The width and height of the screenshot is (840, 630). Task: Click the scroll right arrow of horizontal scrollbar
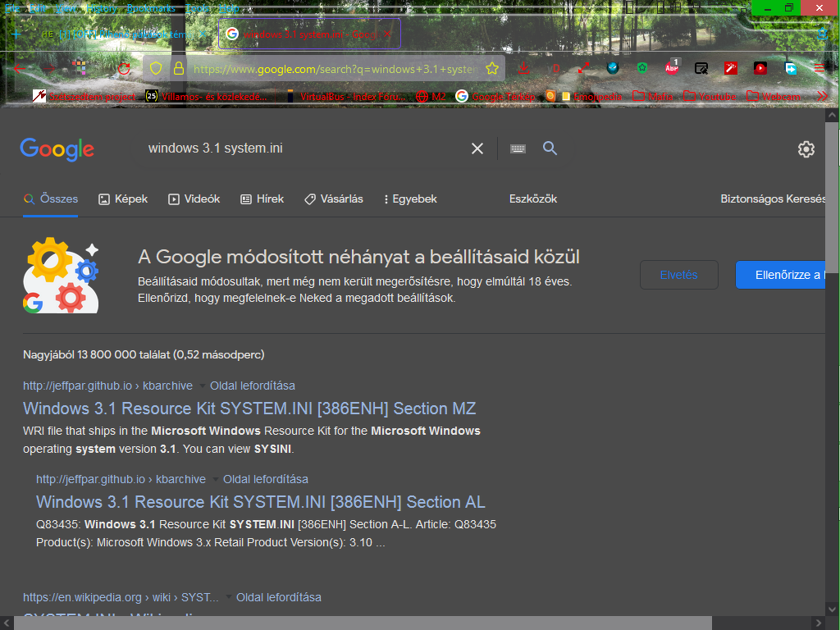click(x=818, y=623)
